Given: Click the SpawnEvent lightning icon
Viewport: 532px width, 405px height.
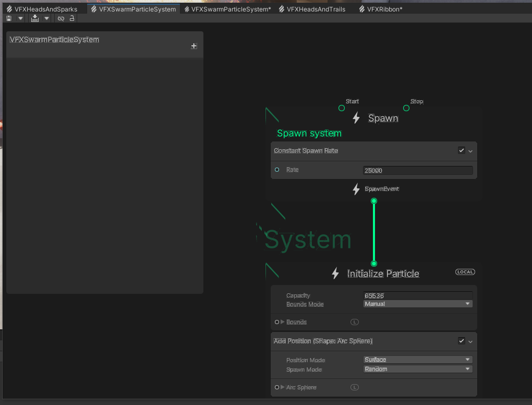Looking at the screenshot, I should coord(356,190).
